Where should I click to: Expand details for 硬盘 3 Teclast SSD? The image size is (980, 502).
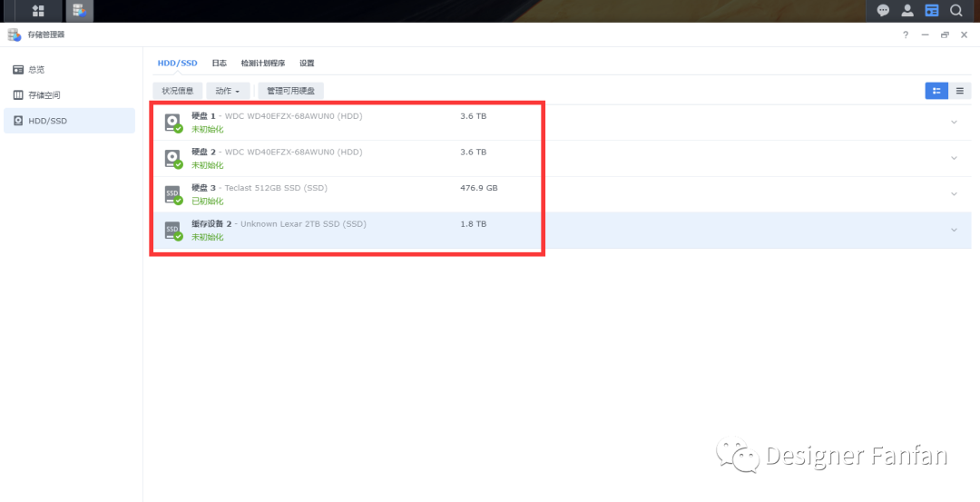(954, 193)
